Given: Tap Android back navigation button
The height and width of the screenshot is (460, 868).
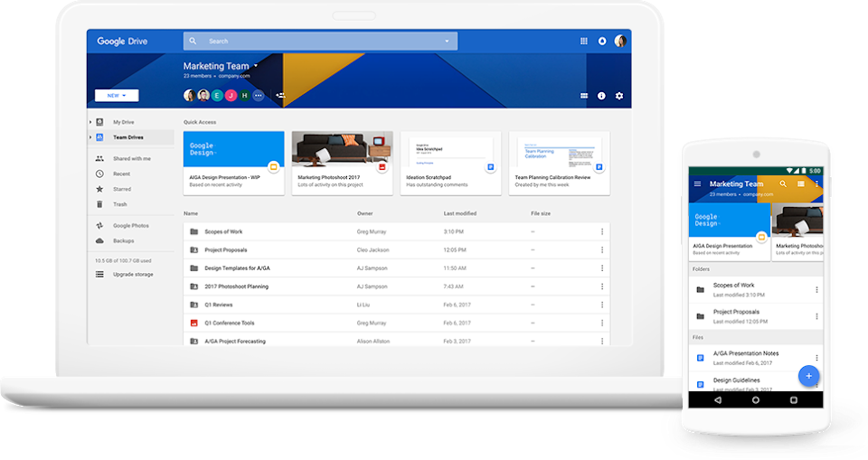Looking at the screenshot, I should coord(718,399).
